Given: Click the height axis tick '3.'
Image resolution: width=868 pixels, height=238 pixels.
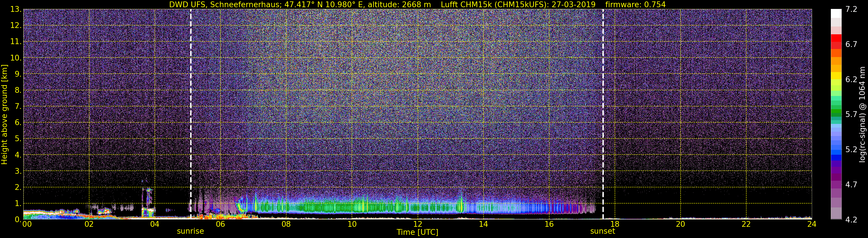Looking at the screenshot, I should [18, 171].
